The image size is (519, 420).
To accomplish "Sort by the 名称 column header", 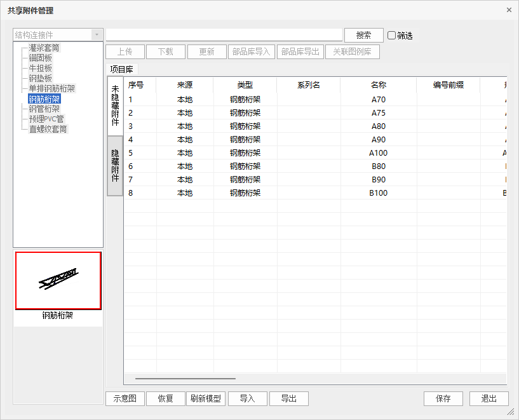I will tap(379, 85).
